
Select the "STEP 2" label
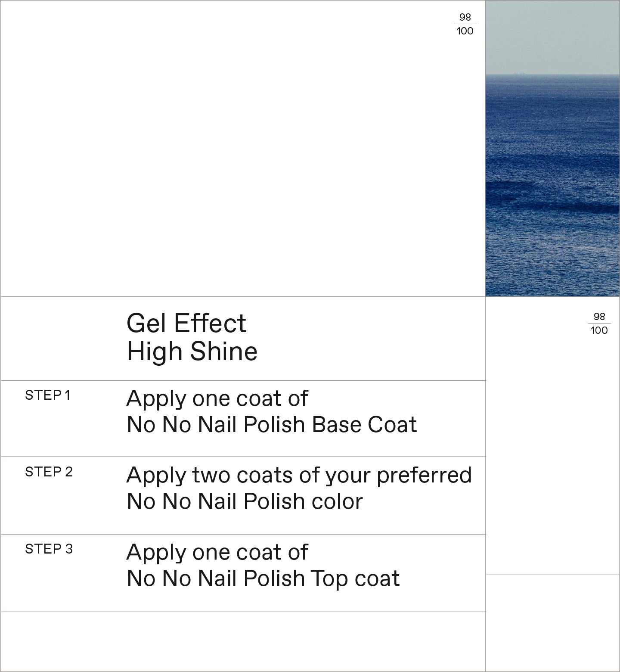pyautogui.click(x=49, y=472)
